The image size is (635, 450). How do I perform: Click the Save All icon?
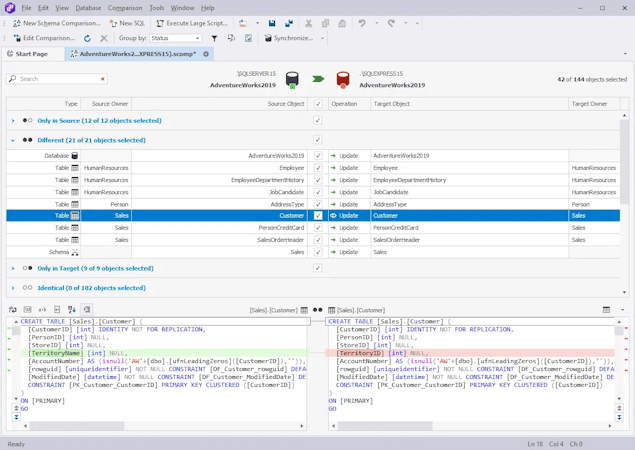pyautogui.click(x=289, y=23)
